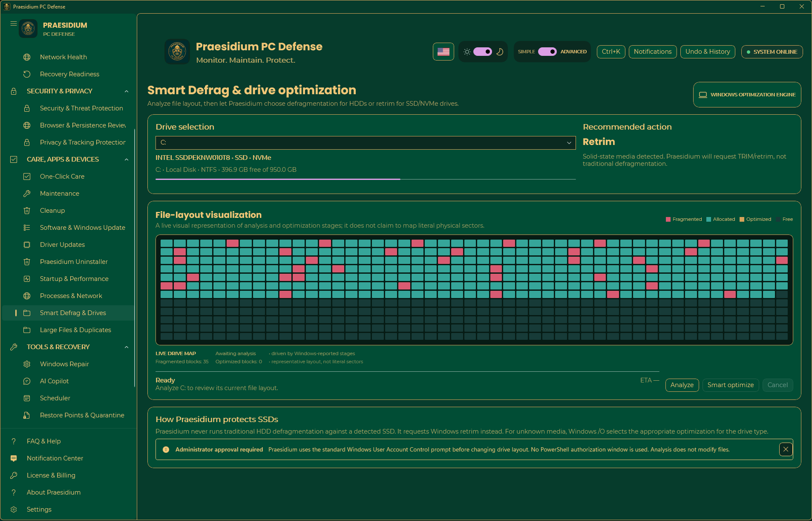Click the Smart optimize button
The height and width of the screenshot is (521, 812).
(x=731, y=385)
